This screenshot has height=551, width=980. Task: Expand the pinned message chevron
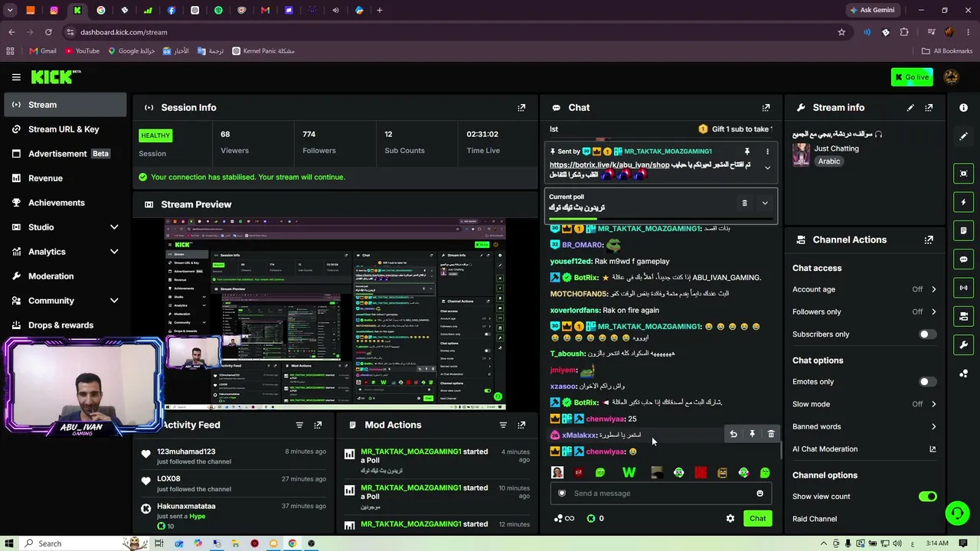tap(767, 168)
